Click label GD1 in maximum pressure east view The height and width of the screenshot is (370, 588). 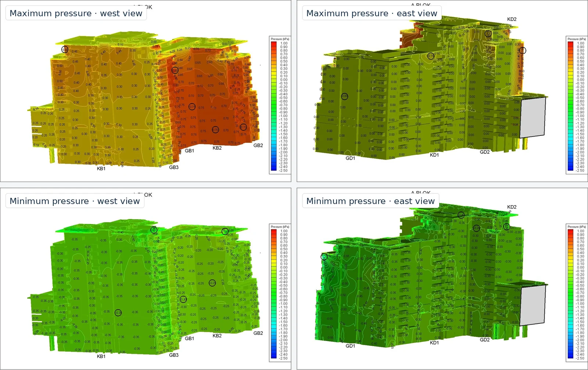350,158
